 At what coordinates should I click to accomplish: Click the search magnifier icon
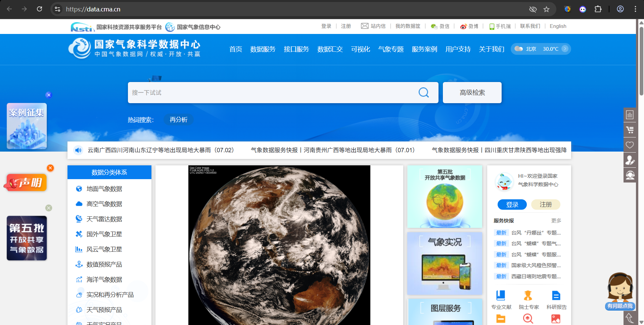pos(424,92)
